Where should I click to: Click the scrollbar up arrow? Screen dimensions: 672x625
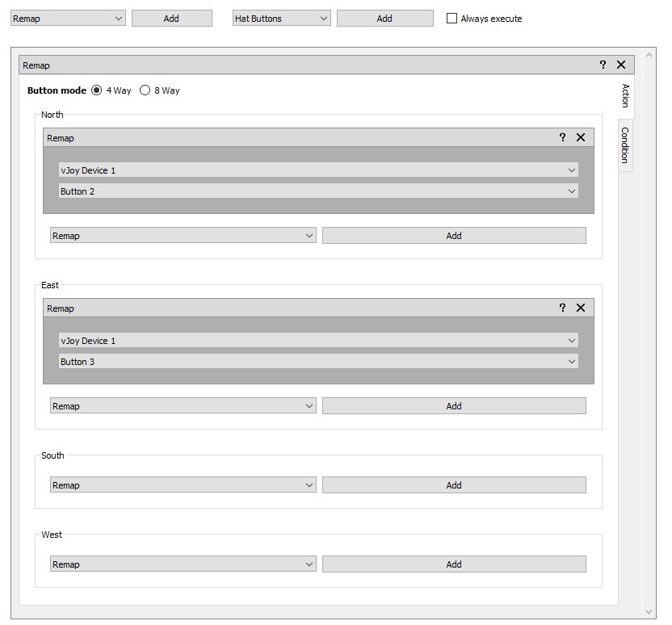(x=649, y=55)
